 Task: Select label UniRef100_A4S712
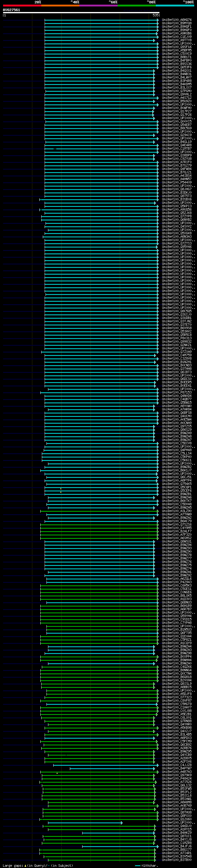pos(177,98)
